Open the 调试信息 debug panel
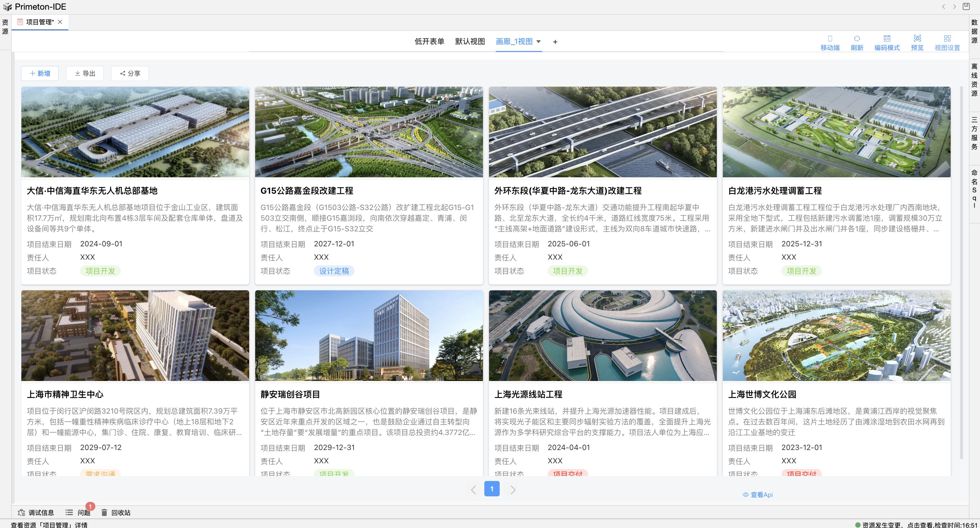The height and width of the screenshot is (528, 980). pyautogui.click(x=36, y=512)
